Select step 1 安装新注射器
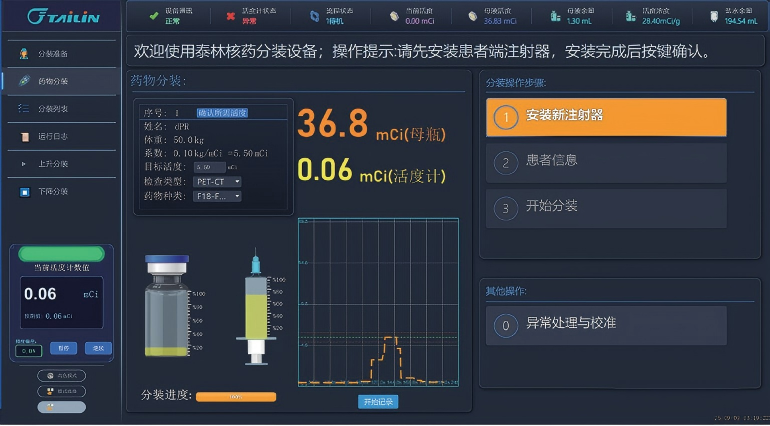The height and width of the screenshot is (426, 770). tap(605, 116)
